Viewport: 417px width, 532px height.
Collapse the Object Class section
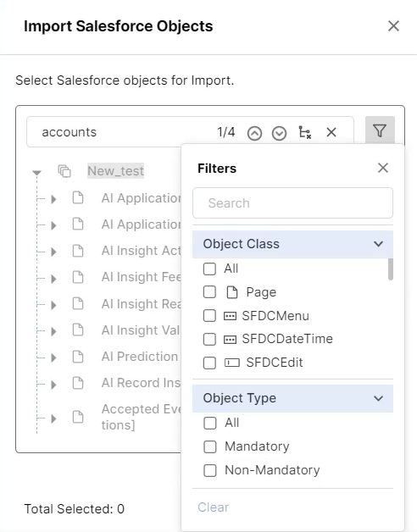tap(378, 244)
